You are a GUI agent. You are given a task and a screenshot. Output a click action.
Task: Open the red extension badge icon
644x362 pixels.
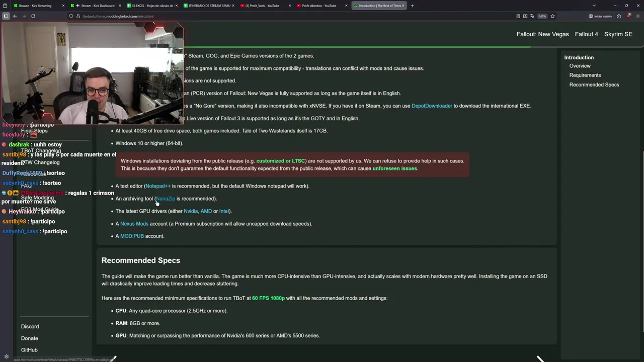pos(629,16)
